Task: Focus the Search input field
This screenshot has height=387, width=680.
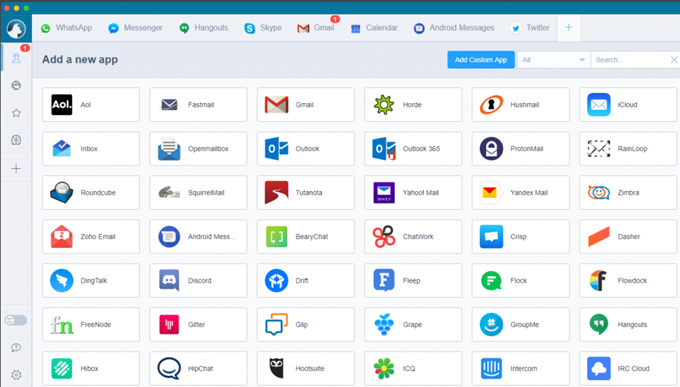Action: (x=630, y=60)
